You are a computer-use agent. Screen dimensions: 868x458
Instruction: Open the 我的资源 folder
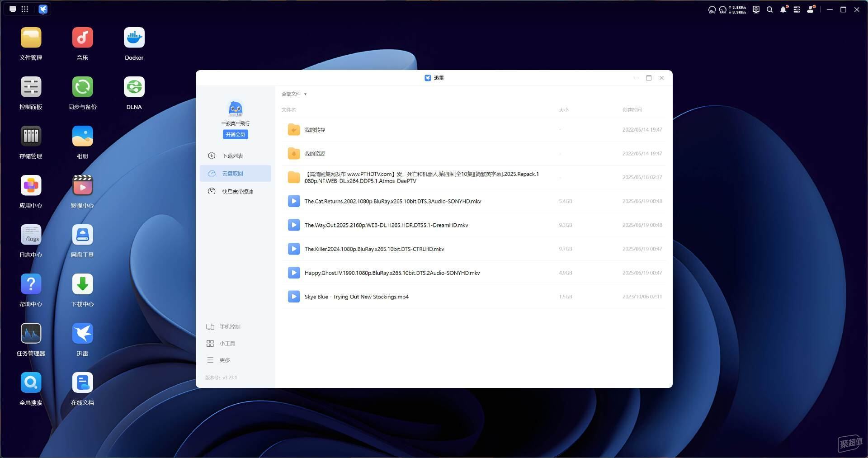click(474, 154)
